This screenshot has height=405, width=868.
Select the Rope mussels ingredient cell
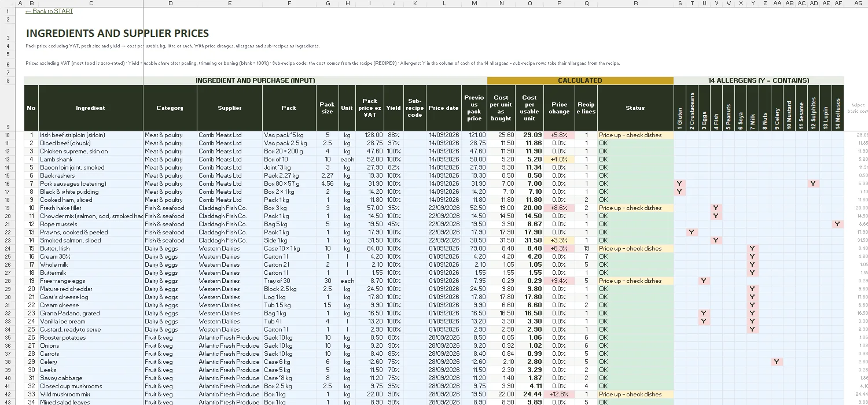pos(90,224)
